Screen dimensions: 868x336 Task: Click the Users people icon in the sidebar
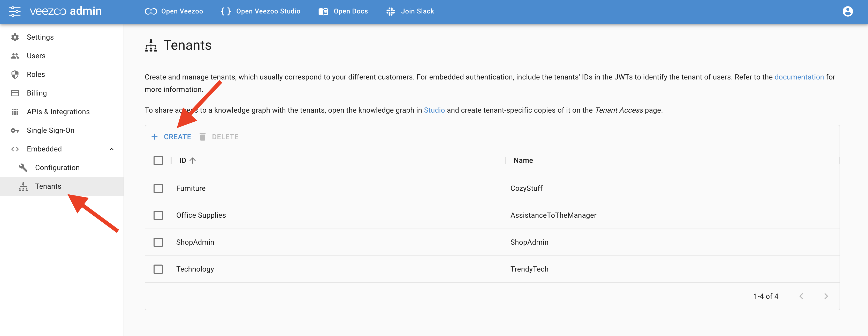[15, 56]
